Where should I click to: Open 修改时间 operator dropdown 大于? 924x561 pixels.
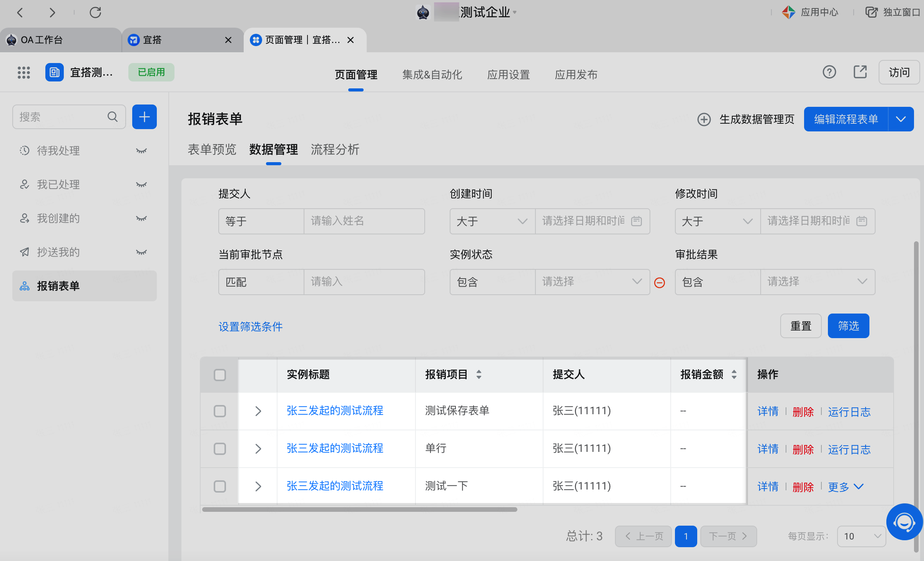point(718,221)
